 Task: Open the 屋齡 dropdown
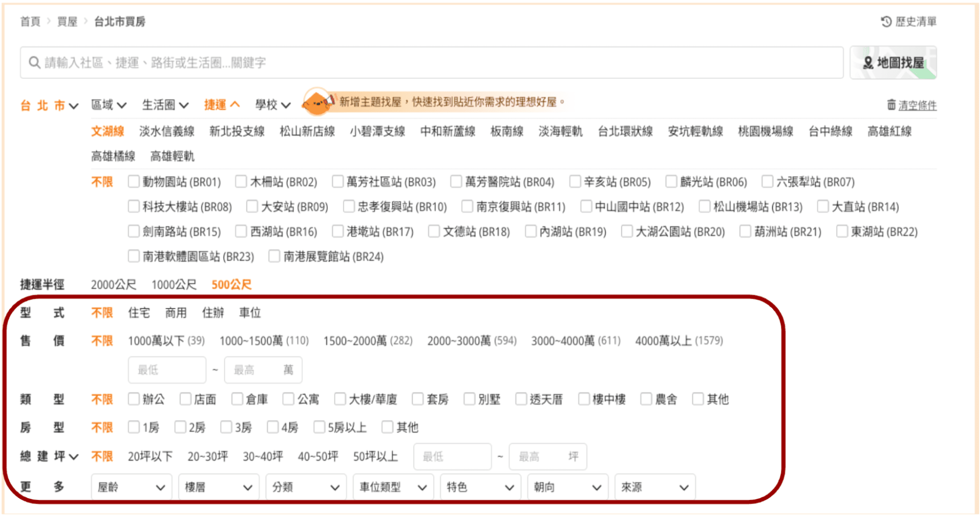131,487
